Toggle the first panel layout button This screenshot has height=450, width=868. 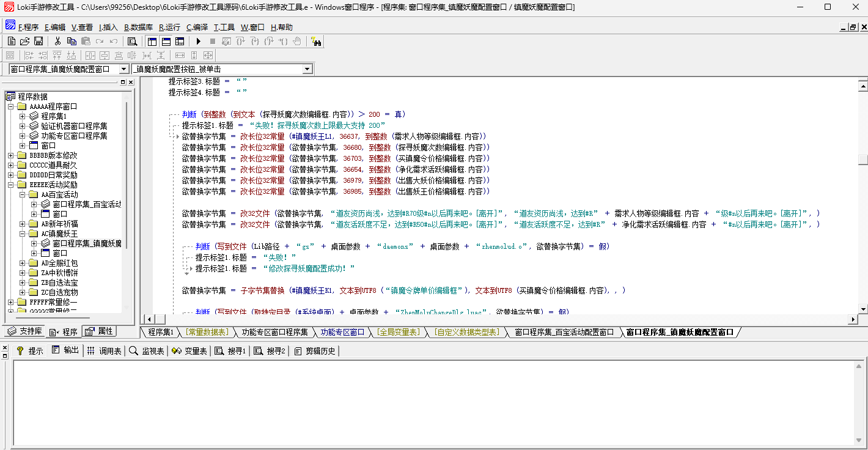[x=152, y=42]
